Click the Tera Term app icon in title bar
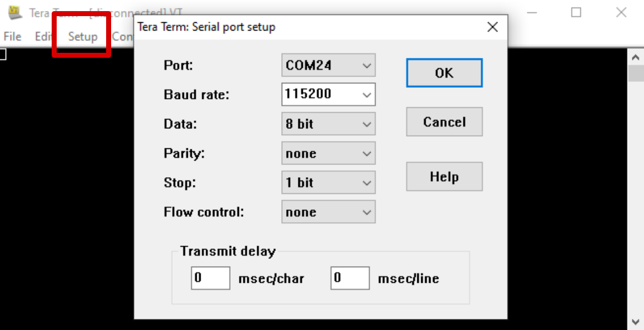644x330 pixels. click(x=15, y=12)
